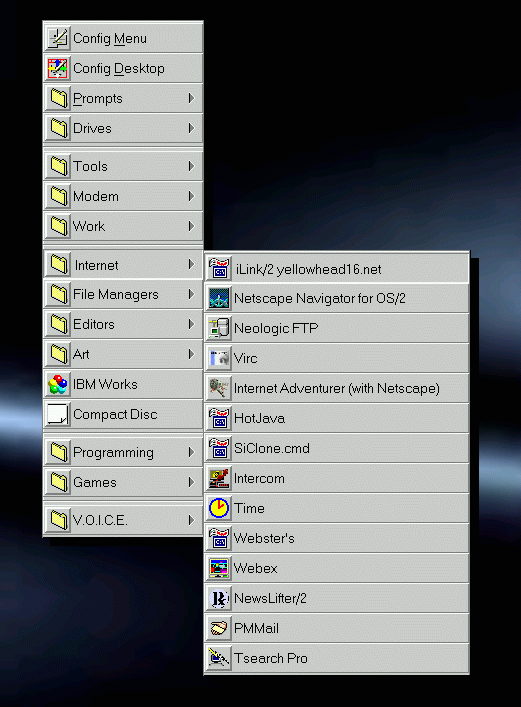Click the Drives folder icon
Screen dimensions: 521x707
[59, 128]
